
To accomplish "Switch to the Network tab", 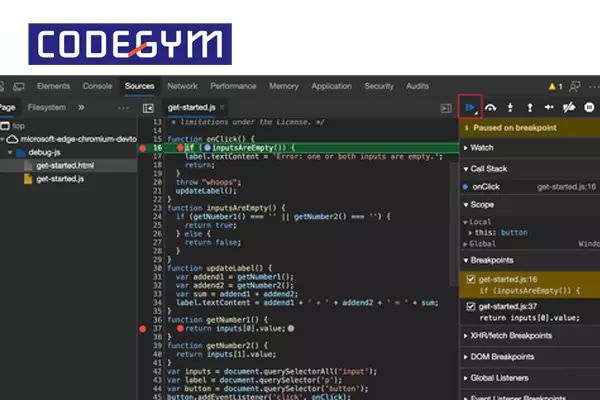I will 182,87.
